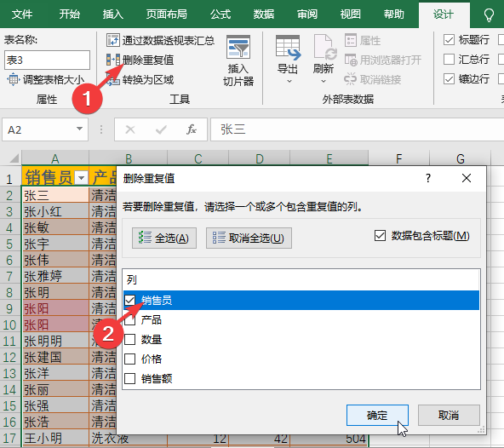Image resolution: width=504 pixels, height=448 pixels.
Task: Click the Remove Duplicates (删除重复值) ribbon icon
Action: click(x=113, y=60)
